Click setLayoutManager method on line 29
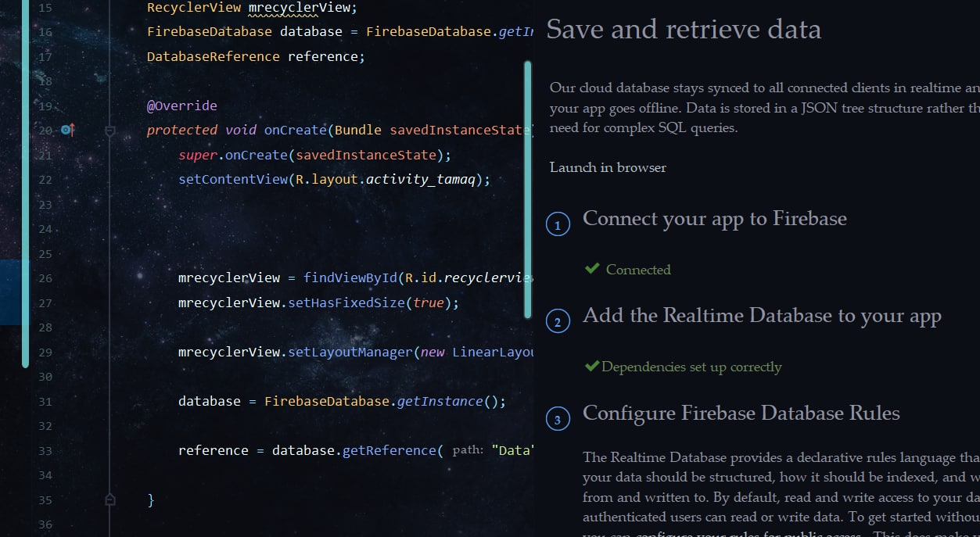 (350, 352)
